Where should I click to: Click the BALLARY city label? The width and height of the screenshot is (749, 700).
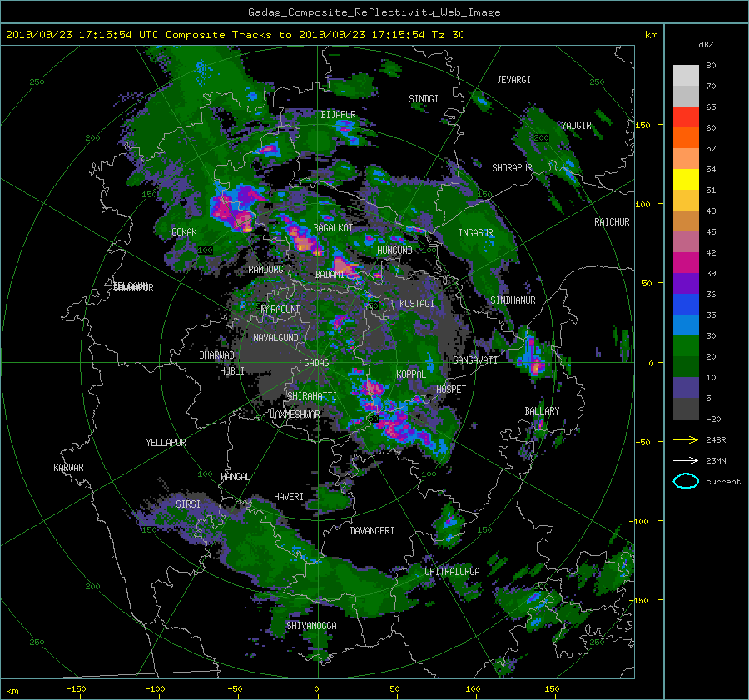pos(542,410)
